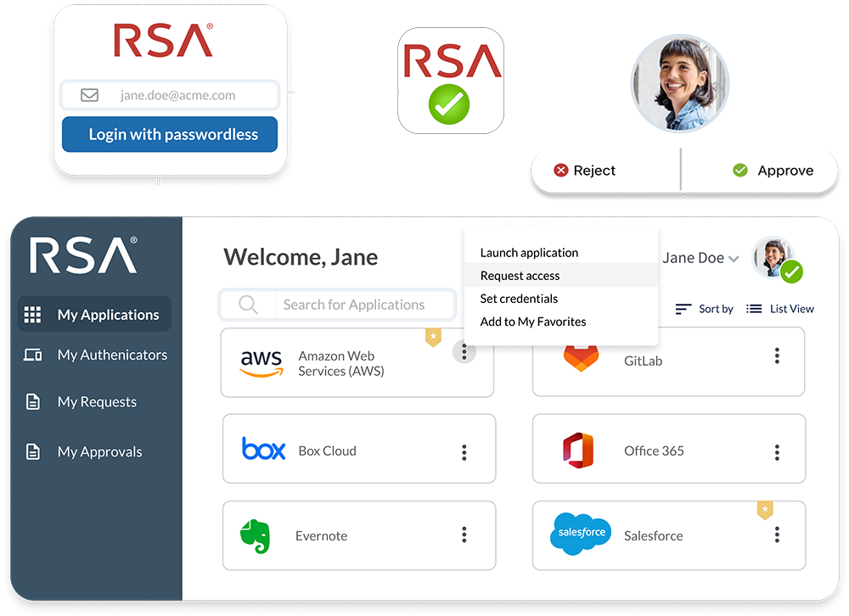Click the Jane Doe avatar in the header
Image resolution: width=849 pixels, height=616 pixels.
[x=775, y=258]
